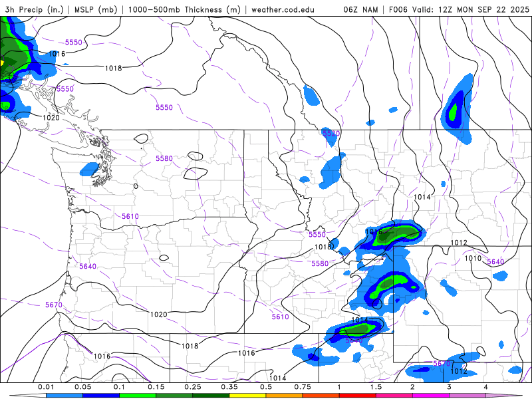Click the light blue 0.01 legend swatch

click(64, 396)
